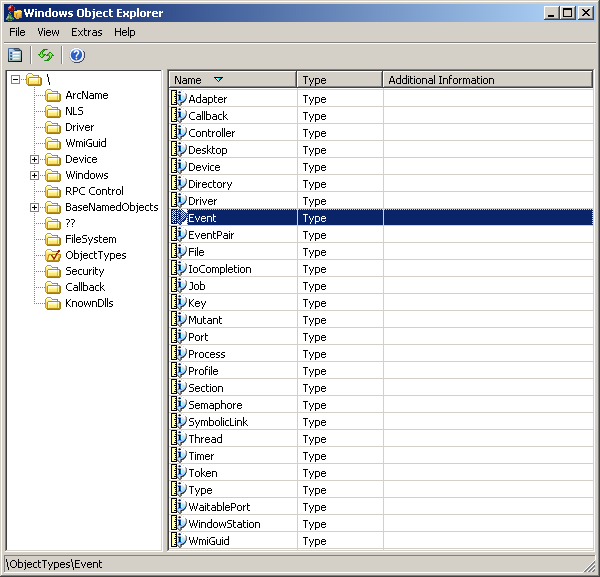Click the KnownDlls folder icon

(53, 304)
